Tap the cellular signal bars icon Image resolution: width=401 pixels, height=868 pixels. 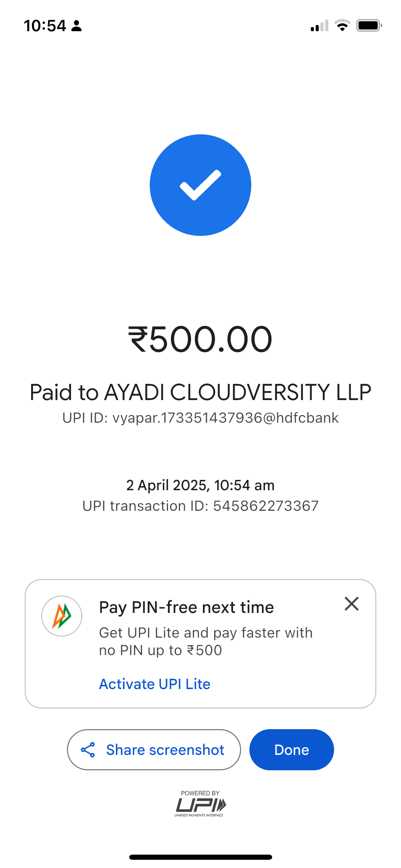click(x=319, y=26)
